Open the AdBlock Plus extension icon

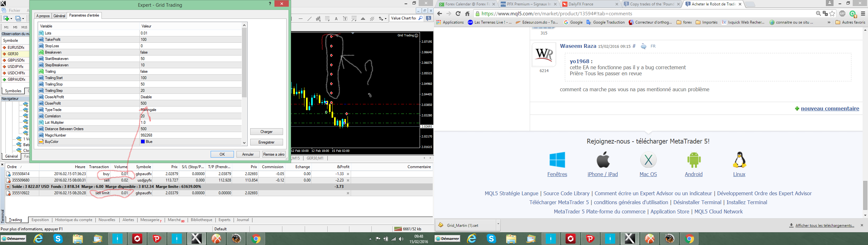[842, 13]
